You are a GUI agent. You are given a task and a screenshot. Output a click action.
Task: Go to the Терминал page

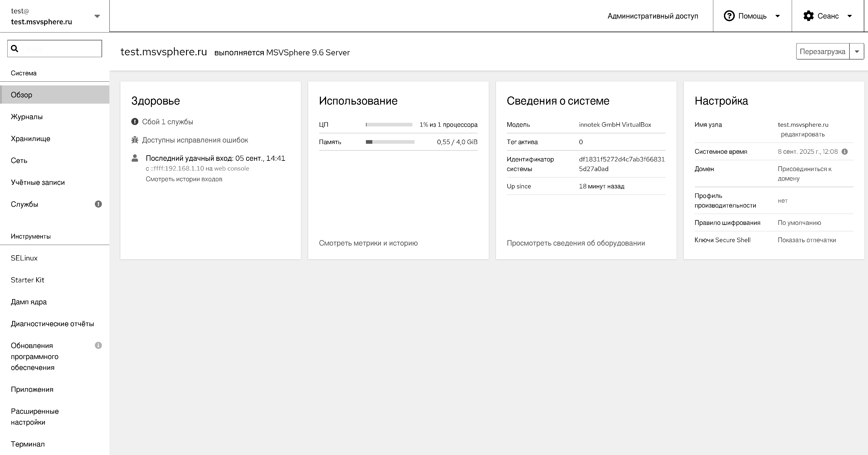pyautogui.click(x=28, y=444)
